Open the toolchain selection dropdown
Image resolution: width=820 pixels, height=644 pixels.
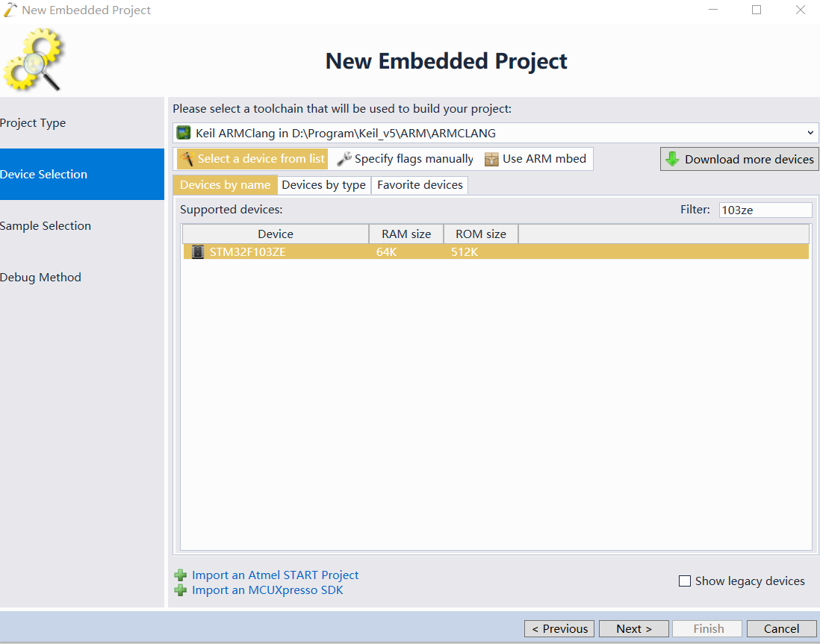(x=810, y=133)
